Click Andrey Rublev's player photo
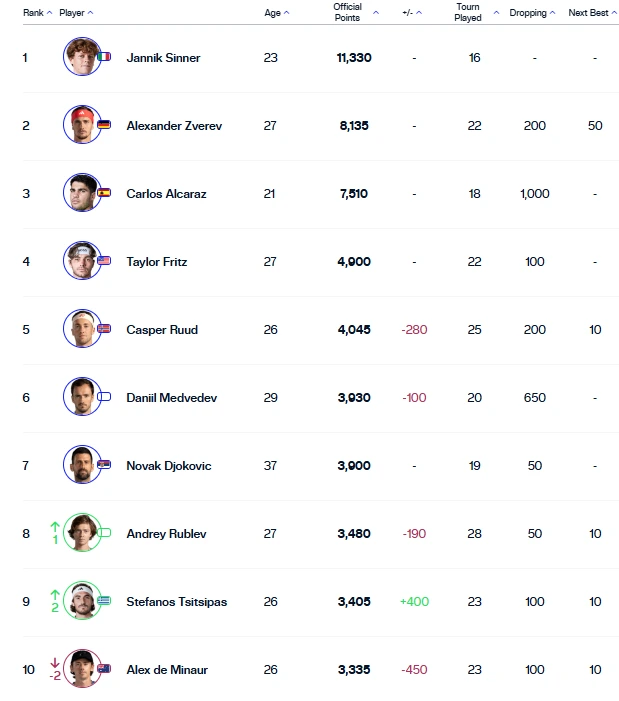Screen dimensions: 619x701 pos(80,534)
